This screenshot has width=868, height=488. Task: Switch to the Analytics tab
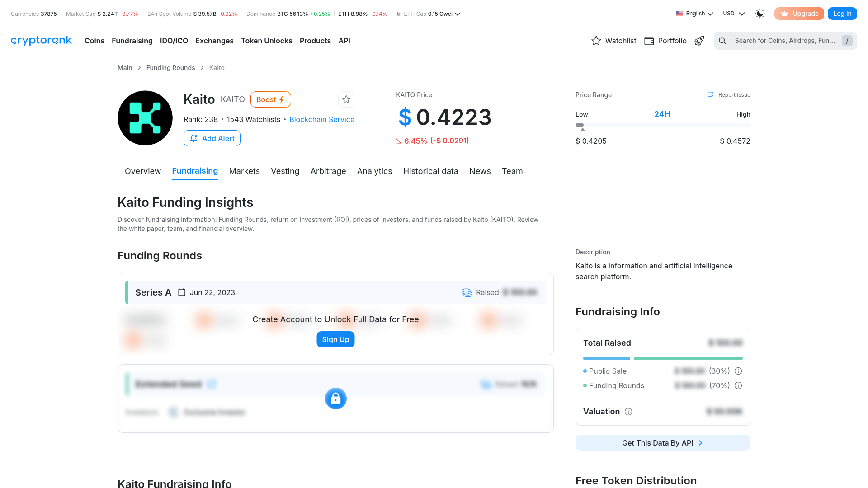tap(375, 171)
